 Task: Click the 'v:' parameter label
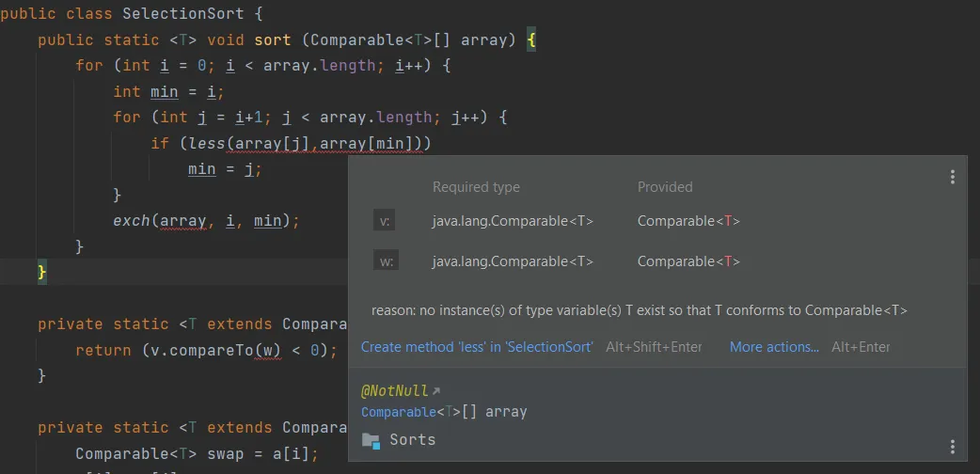384,221
